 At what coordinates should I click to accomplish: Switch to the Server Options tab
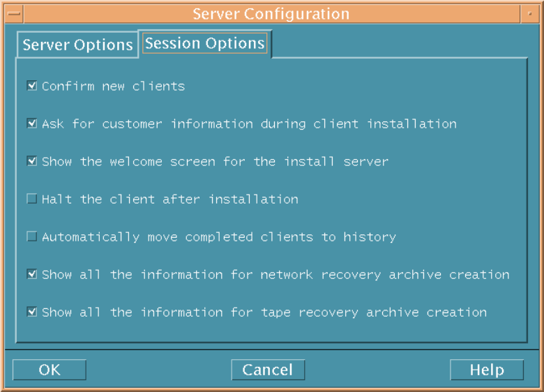coord(77,45)
